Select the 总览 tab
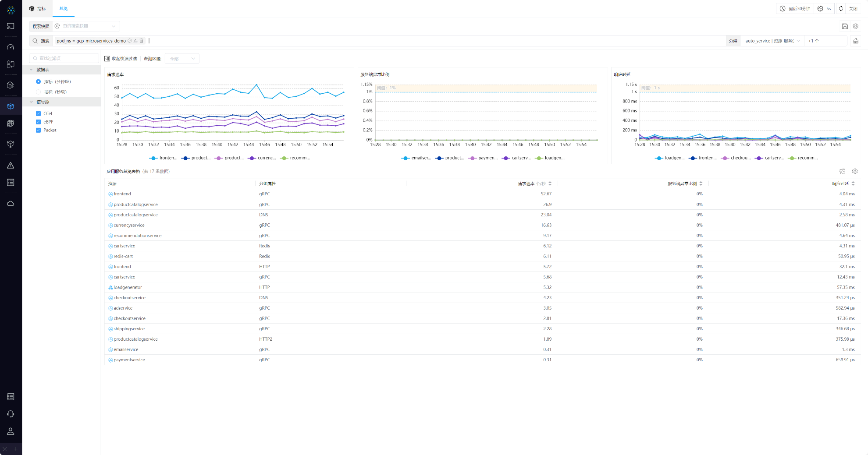The image size is (868, 455). 64,9
